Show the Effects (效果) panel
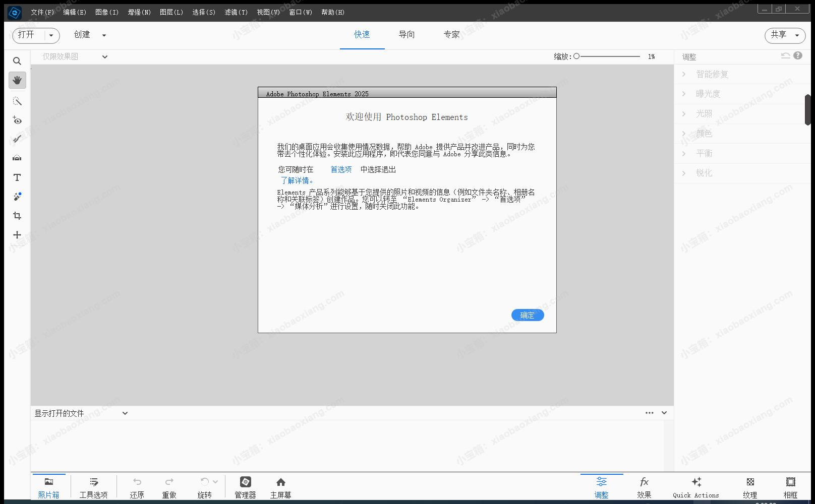Screen dimensions: 815x504 coord(644,487)
